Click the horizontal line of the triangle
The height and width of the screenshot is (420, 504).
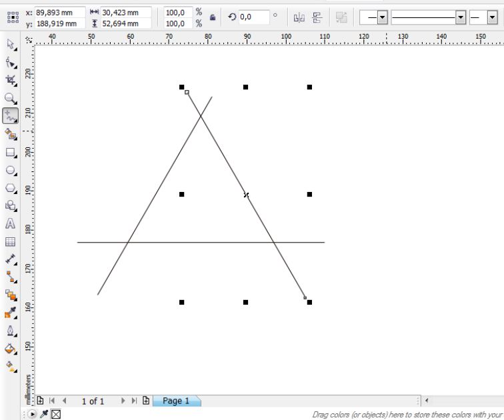pyautogui.click(x=201, y=242)
